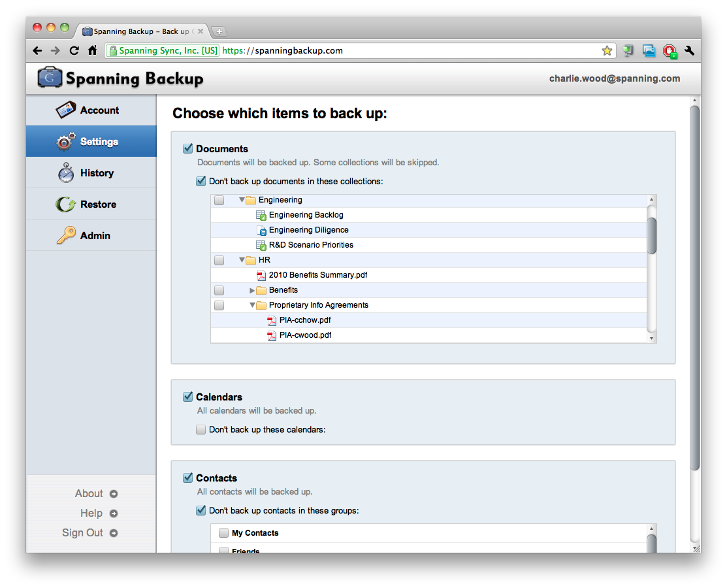Viewport: 727px width, 588px height.
Task: Click the History stopwatch icon
Action: click(x=66, y=173)
